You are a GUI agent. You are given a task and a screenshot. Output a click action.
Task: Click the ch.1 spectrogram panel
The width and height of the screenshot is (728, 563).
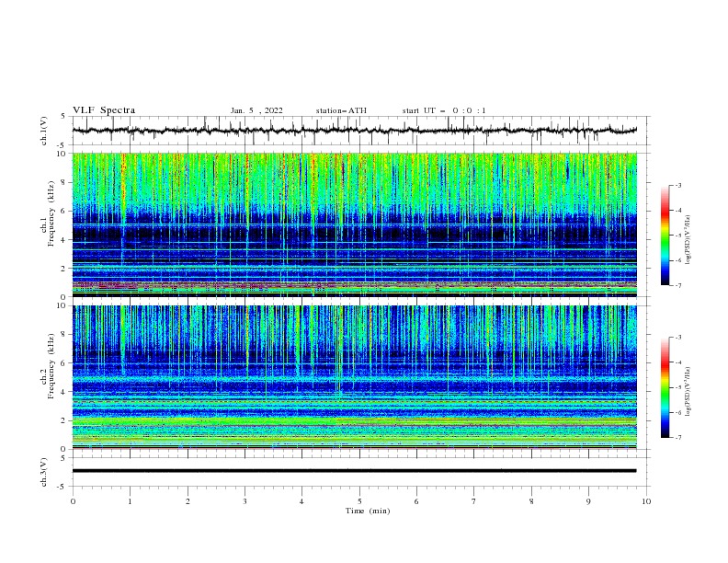354,224
